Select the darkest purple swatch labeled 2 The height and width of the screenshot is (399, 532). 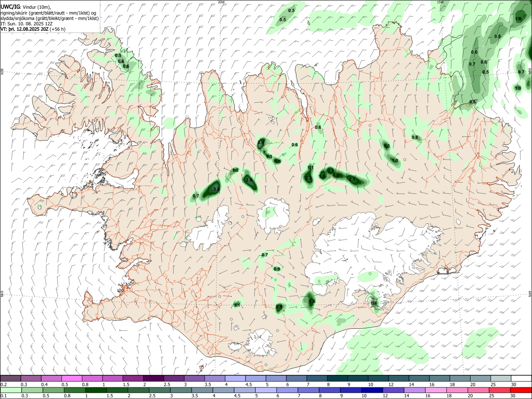153,378
